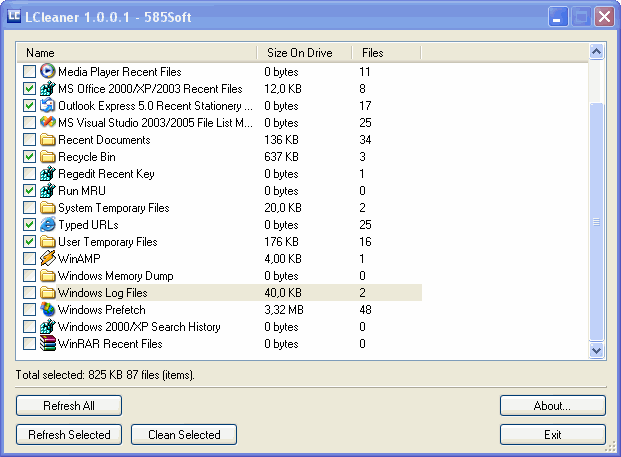Click the Windows Prefetch icon
621x457 pixels.
pos(48,310)
